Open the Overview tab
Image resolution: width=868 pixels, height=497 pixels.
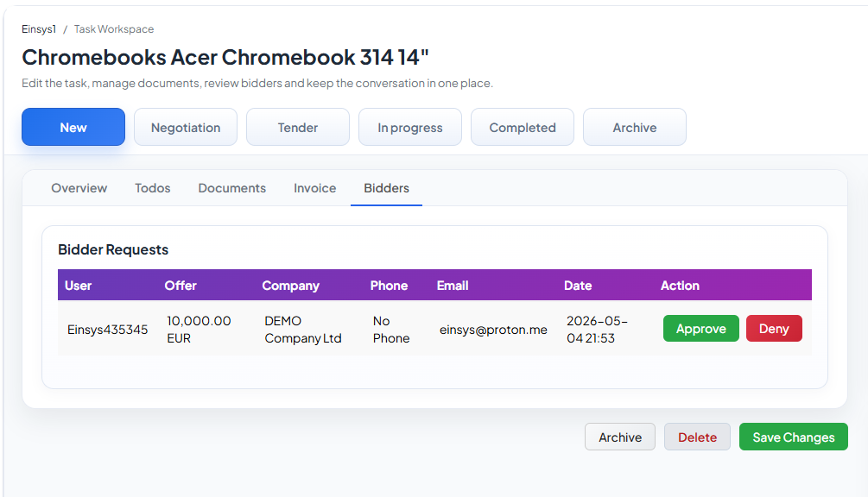coord(79,188)
